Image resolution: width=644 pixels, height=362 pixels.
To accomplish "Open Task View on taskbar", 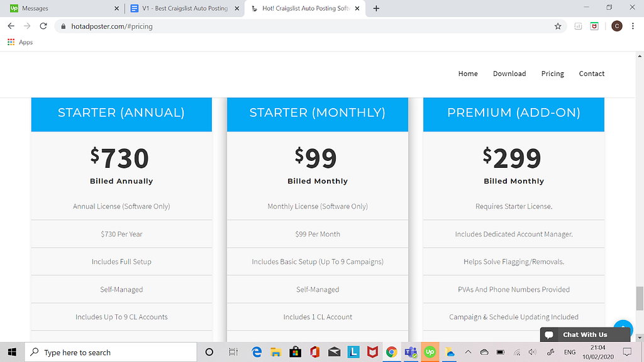I will tap(233, 352).
